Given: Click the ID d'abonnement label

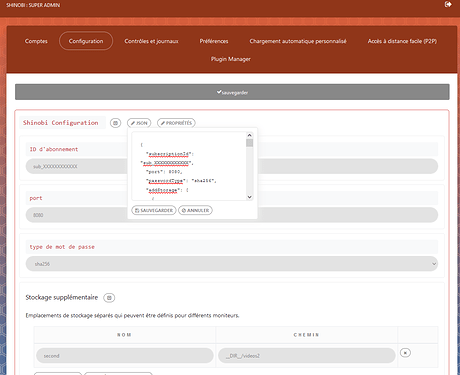Looking at the screenshot, I should coord(54,149).
